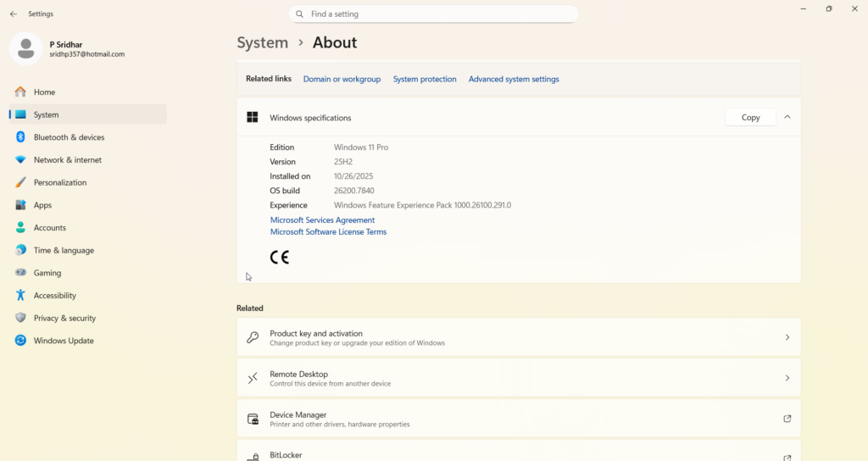
Task: Open the BitLocker row
Action: 519,451
